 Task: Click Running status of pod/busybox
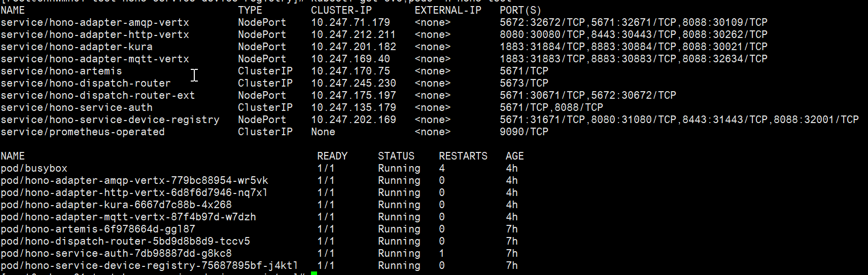pos(399,169)
